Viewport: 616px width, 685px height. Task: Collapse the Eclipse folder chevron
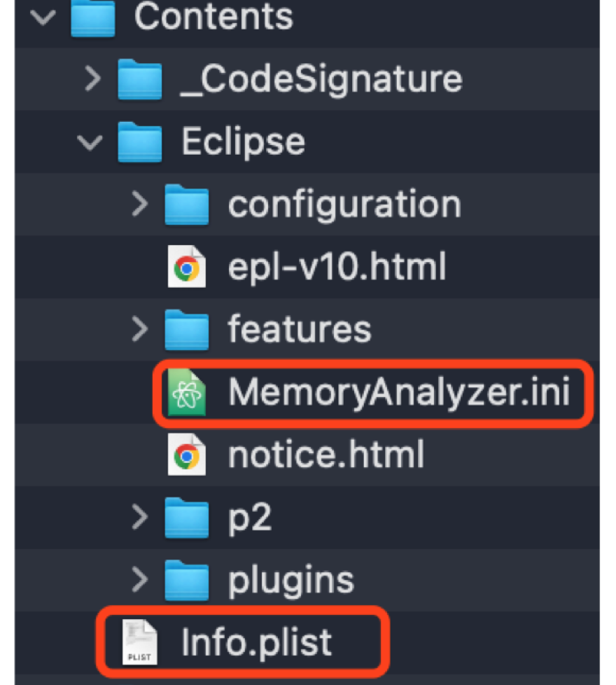[90, 142]
